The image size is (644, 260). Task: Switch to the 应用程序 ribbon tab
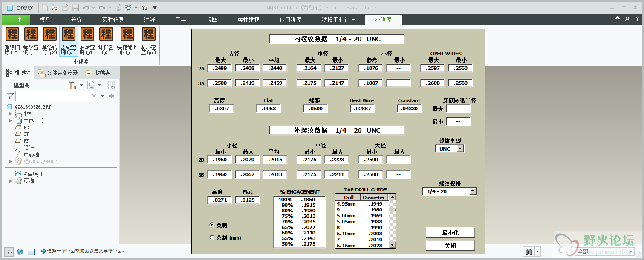(291, 20)
